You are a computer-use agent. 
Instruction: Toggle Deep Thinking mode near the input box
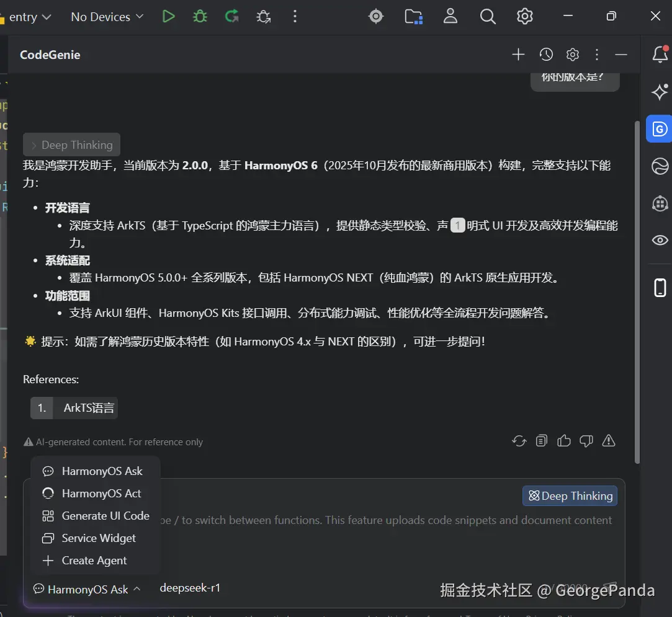click(x=569, y=495)
